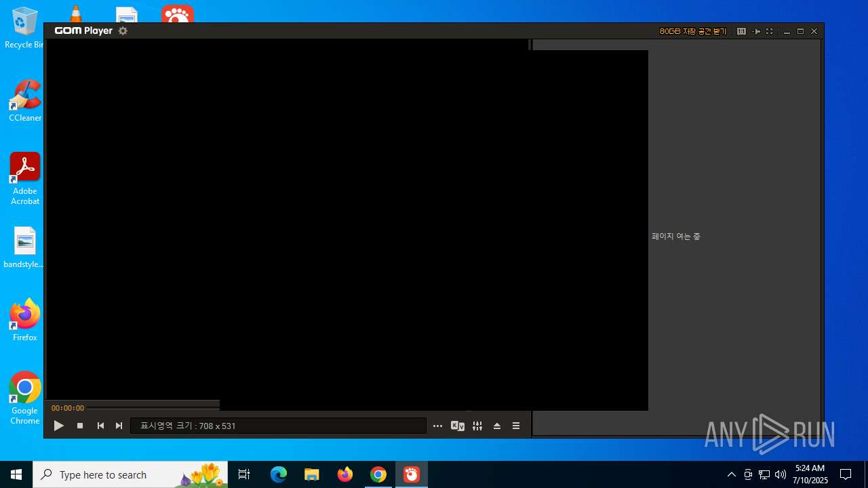Click the 80GB storage offer link
The height and width of the screenshot is (488, 868).
tap(693, 31)
